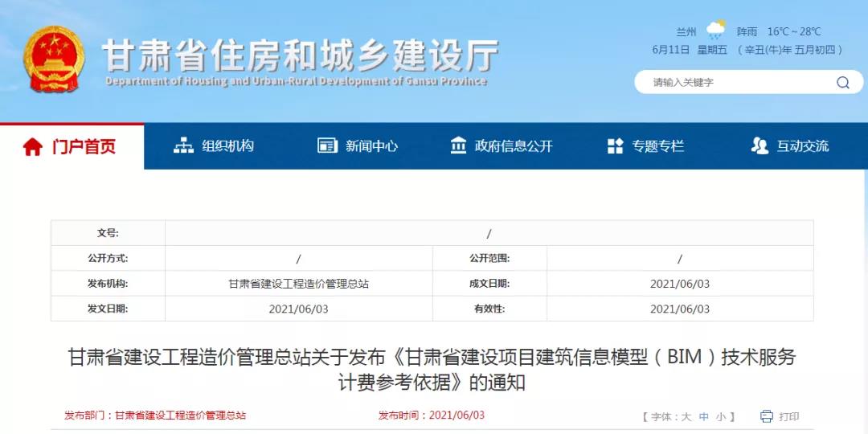Click the 打印 print link
Image resolution: width=868 pixels, height=434 pixels.
point(789,417)
